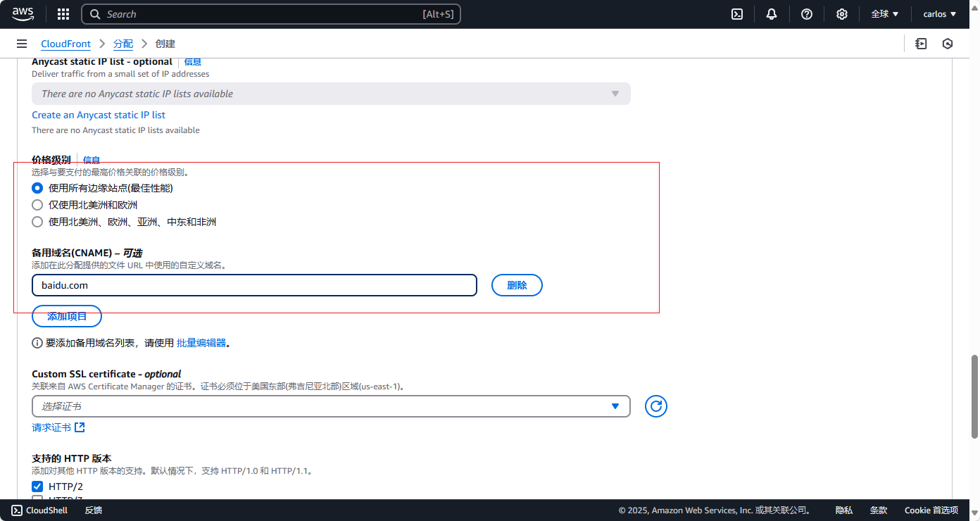
Task: Click the top Search box
Action: click(x=271, y=14)
